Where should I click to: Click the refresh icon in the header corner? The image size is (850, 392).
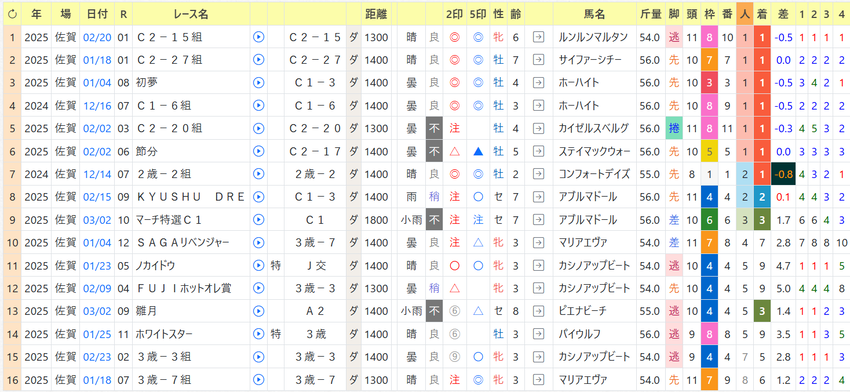pyautogui.click(x=12, y=15)
